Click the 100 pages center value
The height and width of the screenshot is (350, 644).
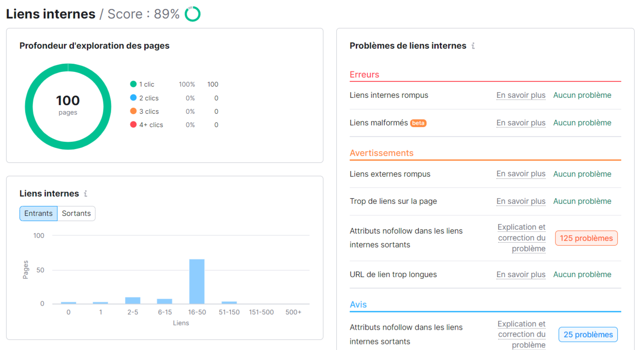point(68,101)
